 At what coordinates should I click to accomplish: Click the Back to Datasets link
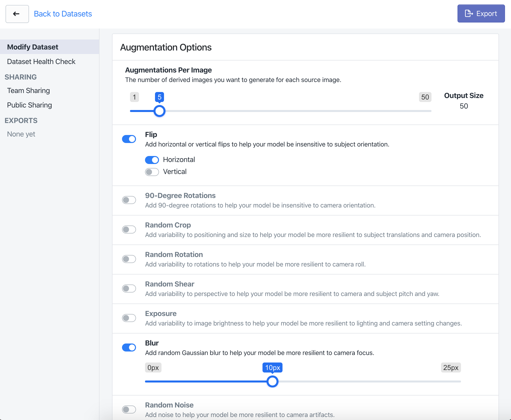coord(63,14)
